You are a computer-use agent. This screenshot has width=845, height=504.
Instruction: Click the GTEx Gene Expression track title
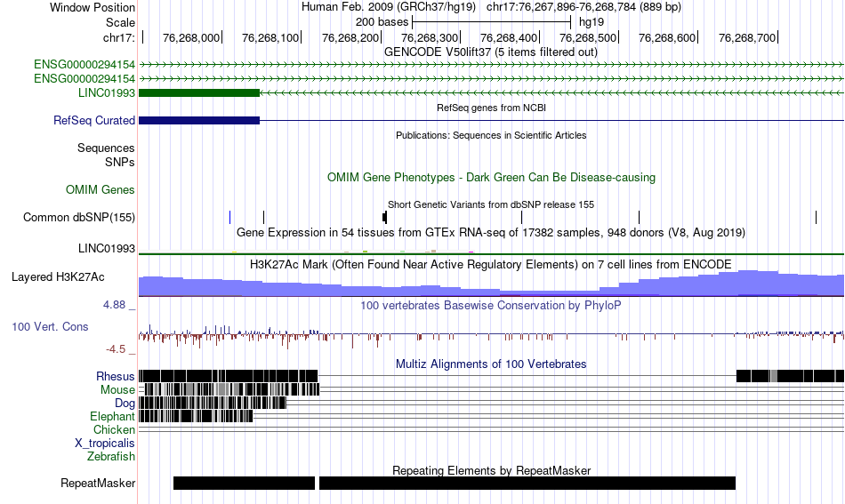(x=491, y=233)
